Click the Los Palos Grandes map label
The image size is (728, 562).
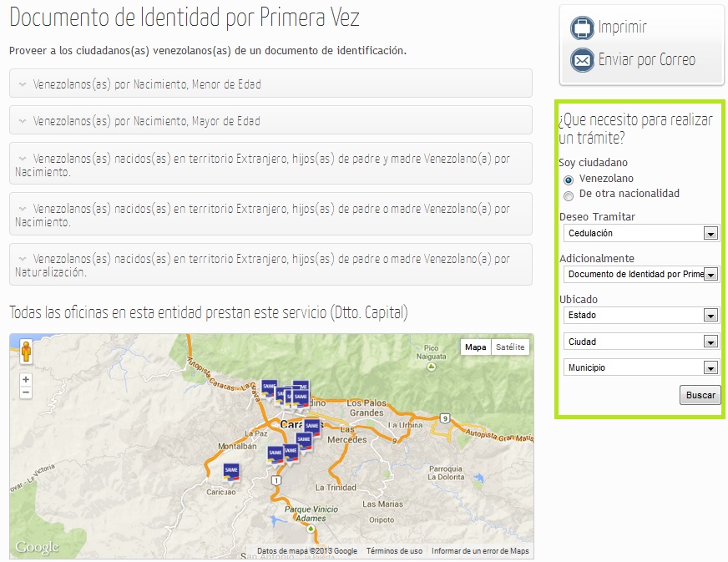coord(367,408)
